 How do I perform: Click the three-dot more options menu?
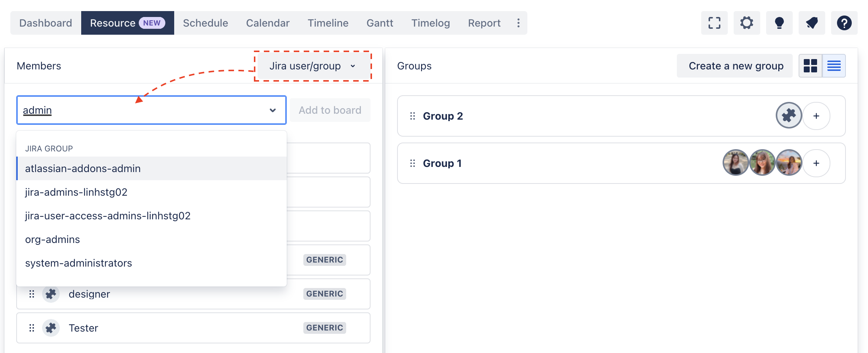(x=519, y=23)
